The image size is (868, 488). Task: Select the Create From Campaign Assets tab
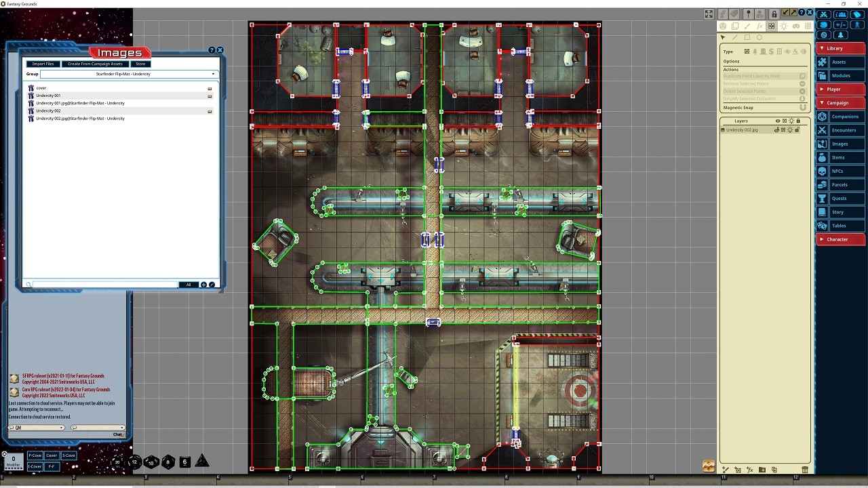pos(95,64)
